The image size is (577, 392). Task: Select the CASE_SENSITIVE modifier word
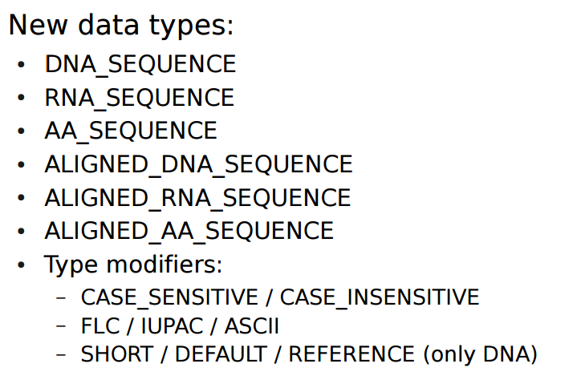(169, 297)
